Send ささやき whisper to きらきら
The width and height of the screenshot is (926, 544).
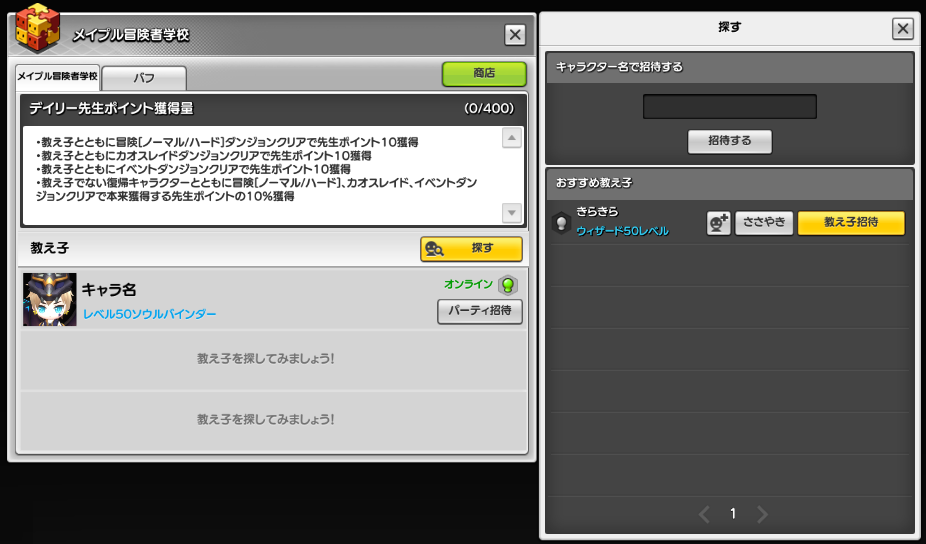[x=764, y=223]
